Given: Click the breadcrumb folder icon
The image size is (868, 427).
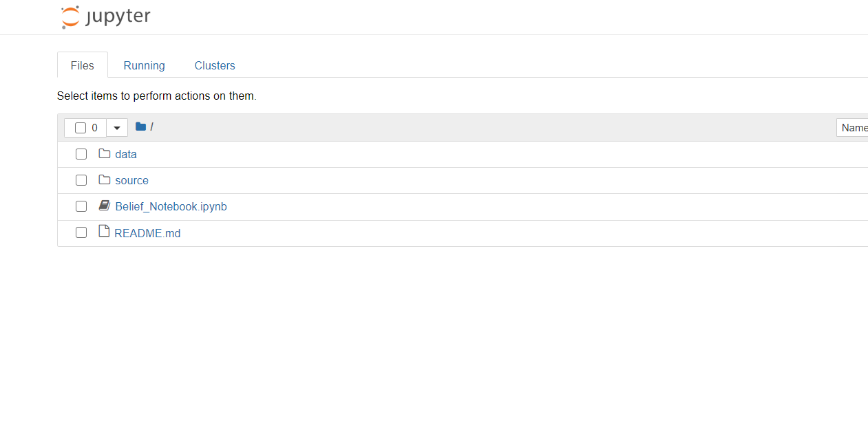Looking at the screenshot, I should (140, 127).
